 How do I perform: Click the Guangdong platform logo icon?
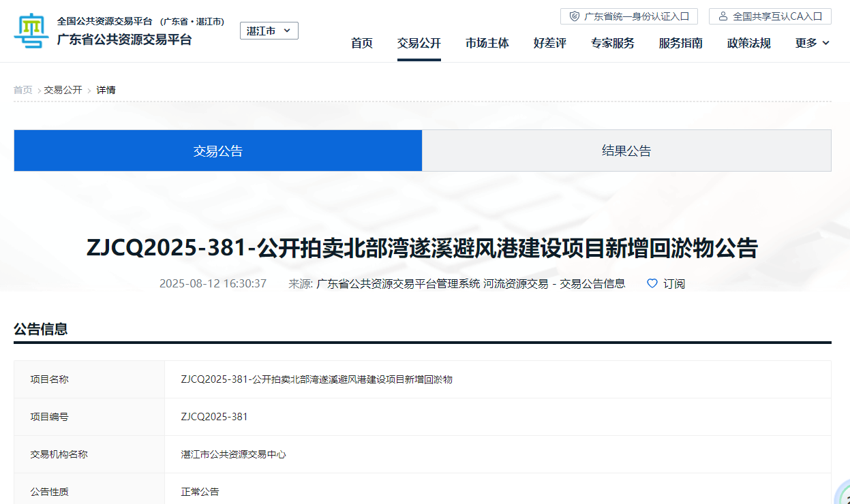pos(31,30)
